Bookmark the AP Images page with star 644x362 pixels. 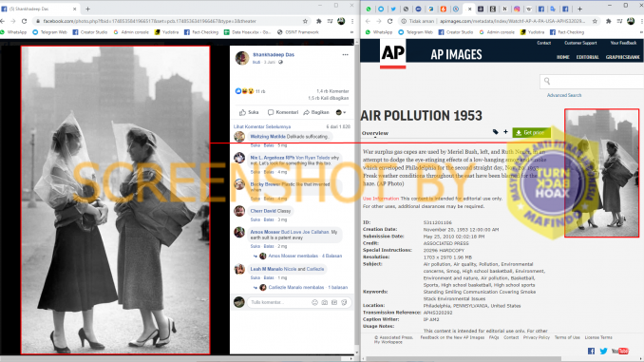point(595,21)
